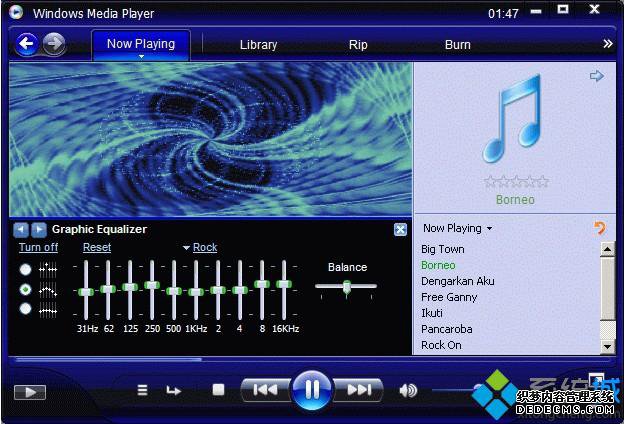Go forward with the right arrow button

(x=54, y=43)
